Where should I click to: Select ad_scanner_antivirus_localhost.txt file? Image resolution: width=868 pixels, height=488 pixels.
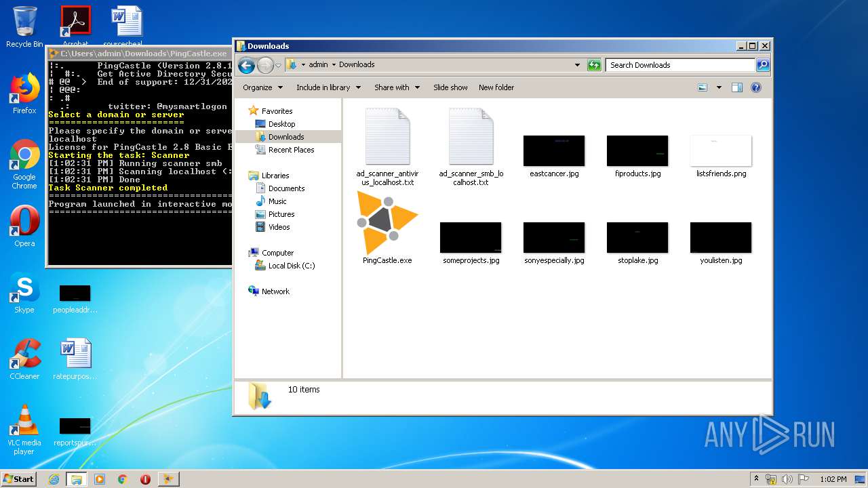pyautogui.click(x=387, y=147)
